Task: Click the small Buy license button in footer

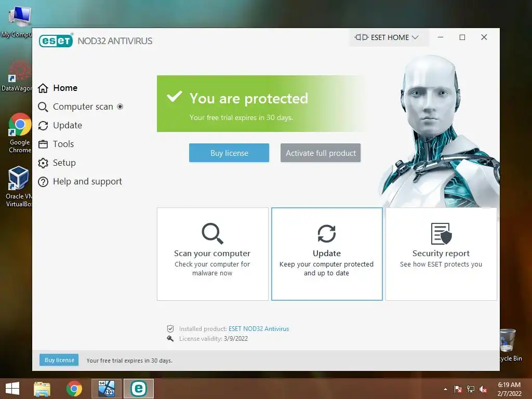Action: [59, 360]
